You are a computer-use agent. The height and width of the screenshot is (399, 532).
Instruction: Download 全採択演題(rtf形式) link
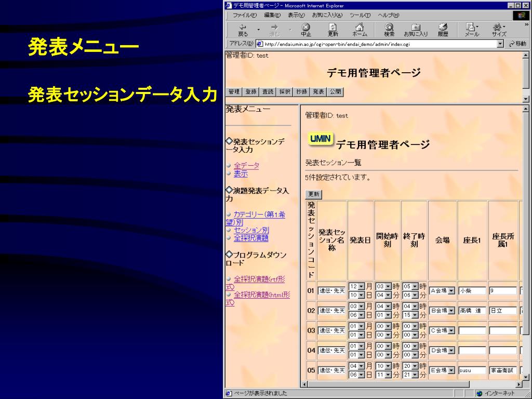(256, 283)
